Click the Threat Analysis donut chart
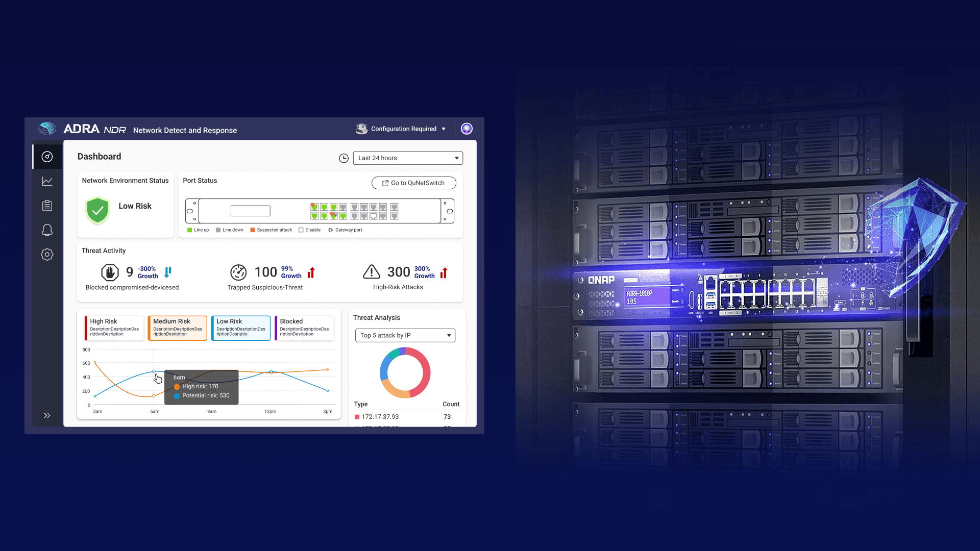This screenshot has width=980, height=551. tap(405, 372)
